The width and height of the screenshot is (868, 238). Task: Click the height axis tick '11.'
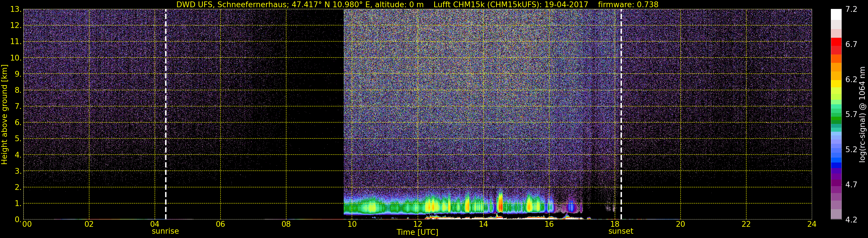click(16, 41)
